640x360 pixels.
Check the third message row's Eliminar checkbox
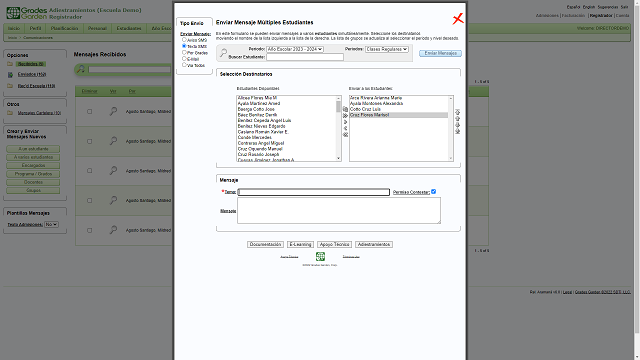(89, 171)
